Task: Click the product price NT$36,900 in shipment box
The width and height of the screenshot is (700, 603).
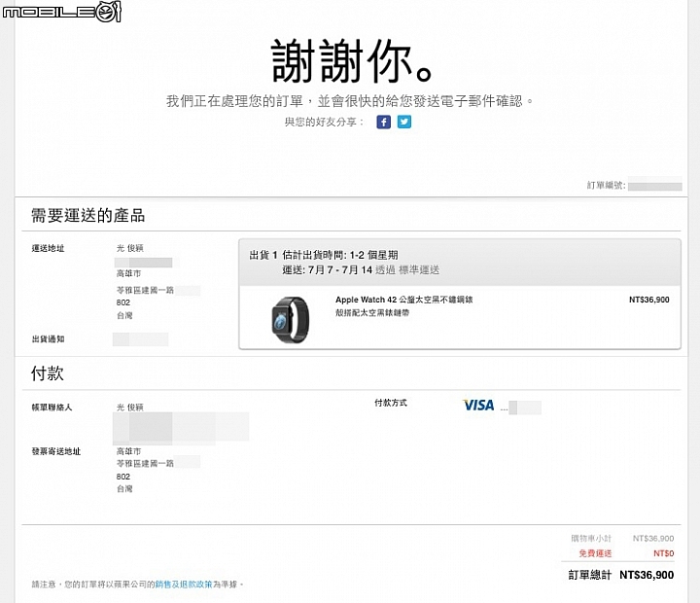Action: [649, 300]
